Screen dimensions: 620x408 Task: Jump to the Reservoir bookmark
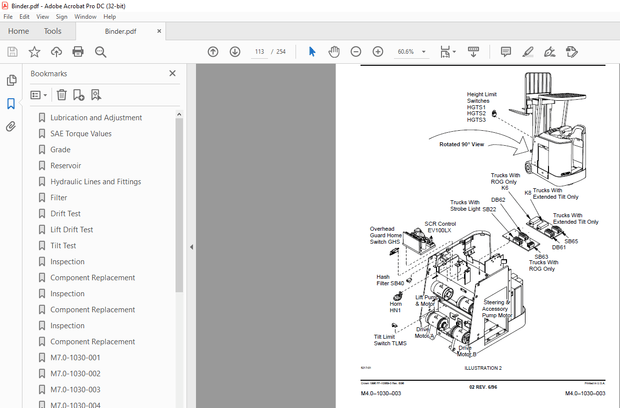(x=66, y=166)
